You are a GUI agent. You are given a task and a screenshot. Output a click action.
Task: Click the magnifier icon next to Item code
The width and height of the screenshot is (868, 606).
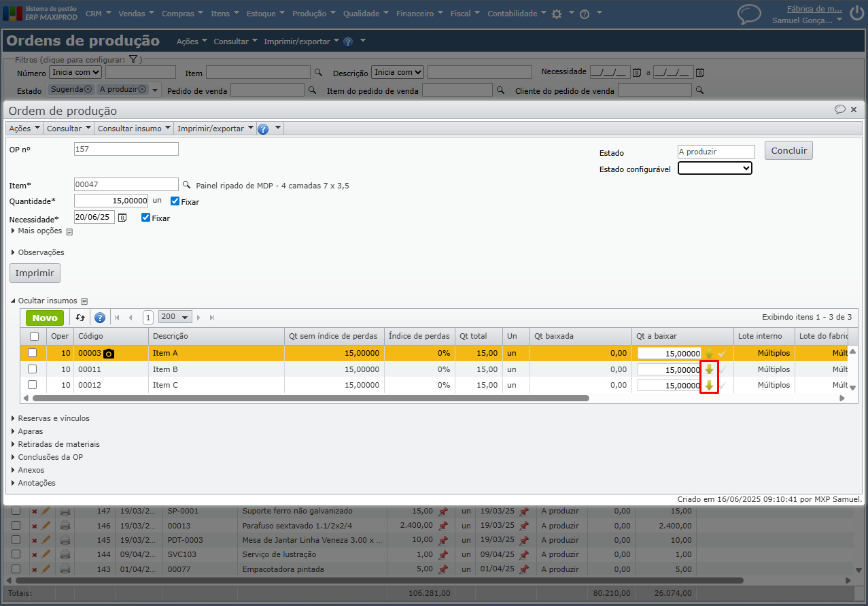pyautogui.click(x=187, y=185)
